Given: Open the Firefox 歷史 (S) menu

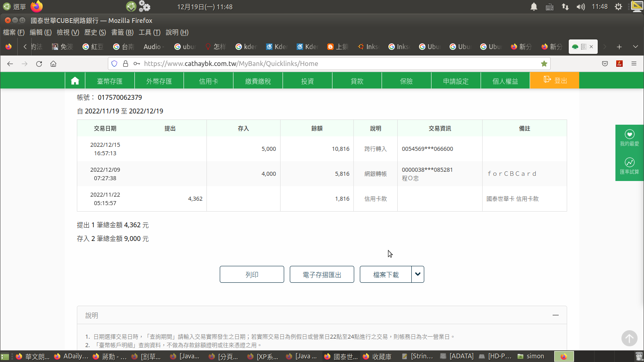Looking at the screenshot, I should point(95,32).
